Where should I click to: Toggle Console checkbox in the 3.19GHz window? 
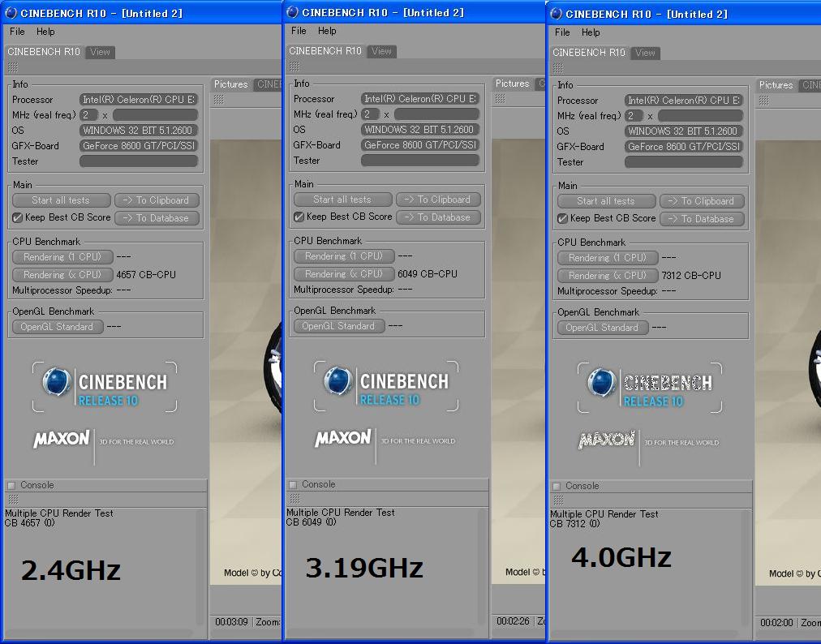[x=293, y=485]
